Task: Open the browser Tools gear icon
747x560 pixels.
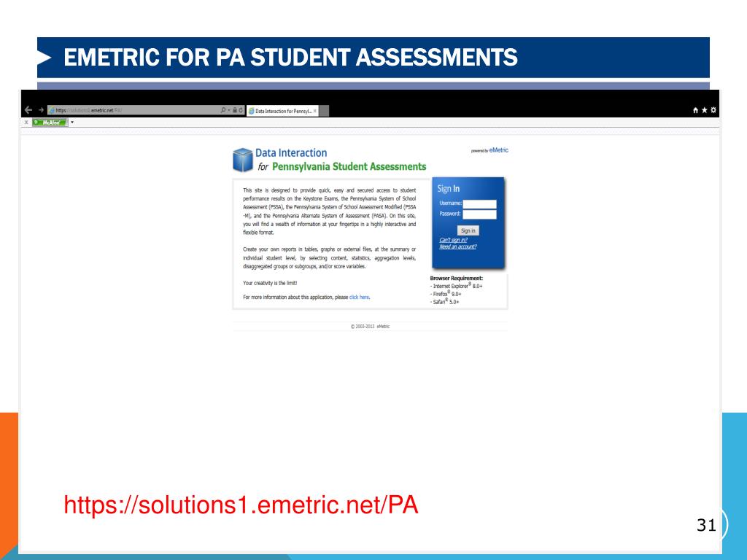Action: pos(713,110)
